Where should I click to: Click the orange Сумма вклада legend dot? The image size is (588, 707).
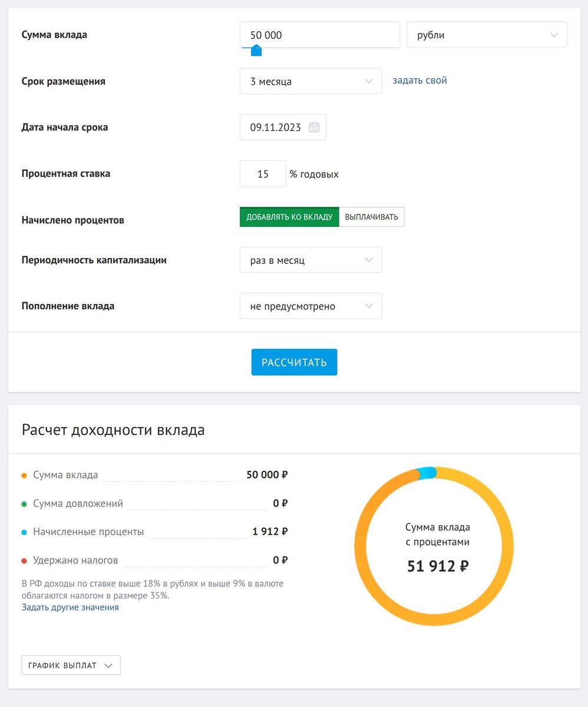click(x=24, y=475)
